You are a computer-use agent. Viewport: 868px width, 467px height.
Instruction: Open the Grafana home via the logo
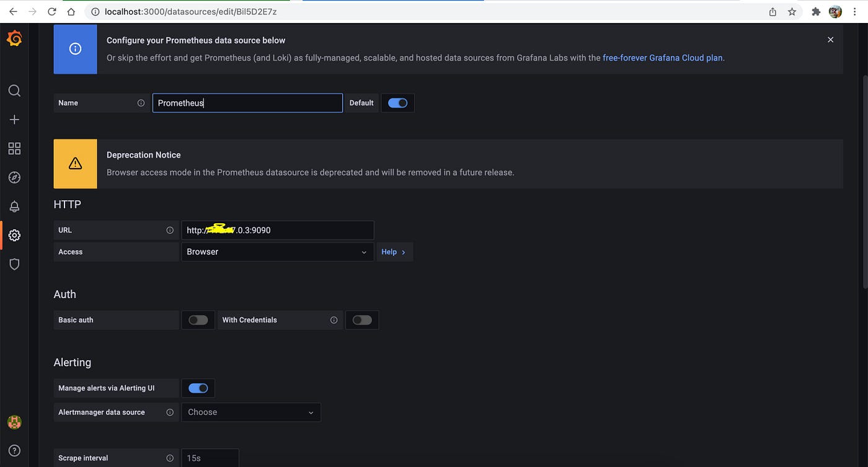[x=14, y=38]
